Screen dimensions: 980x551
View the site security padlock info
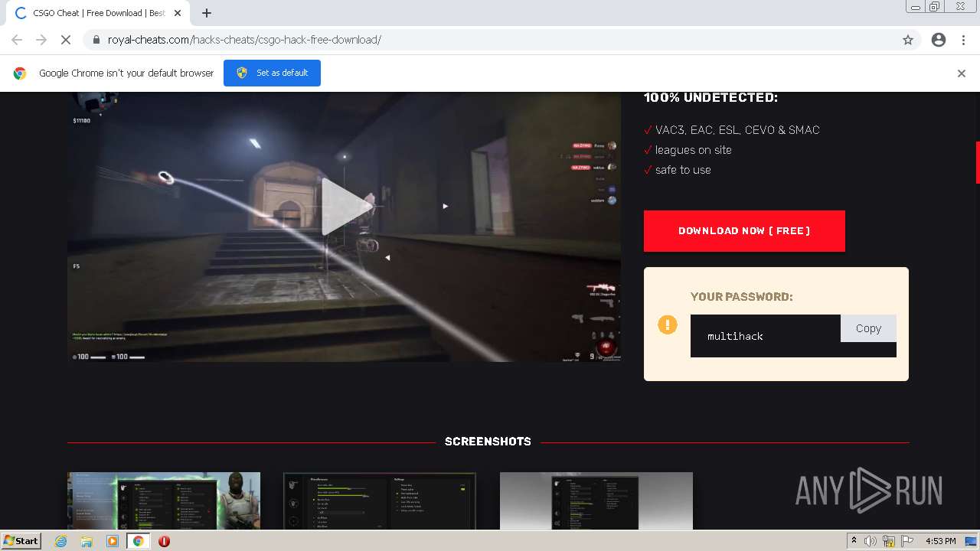pyautogui.click(x=96, y=40)
